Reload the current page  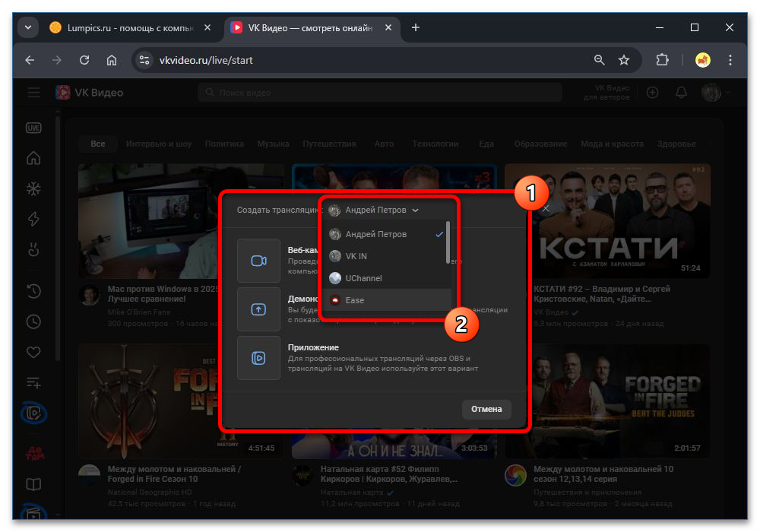coord(84,60)
